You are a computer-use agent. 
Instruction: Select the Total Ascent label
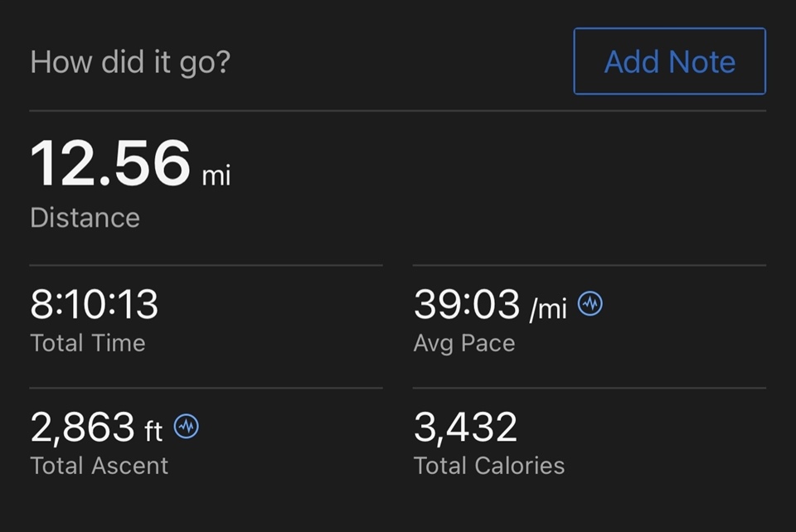[x=99, y=466]
